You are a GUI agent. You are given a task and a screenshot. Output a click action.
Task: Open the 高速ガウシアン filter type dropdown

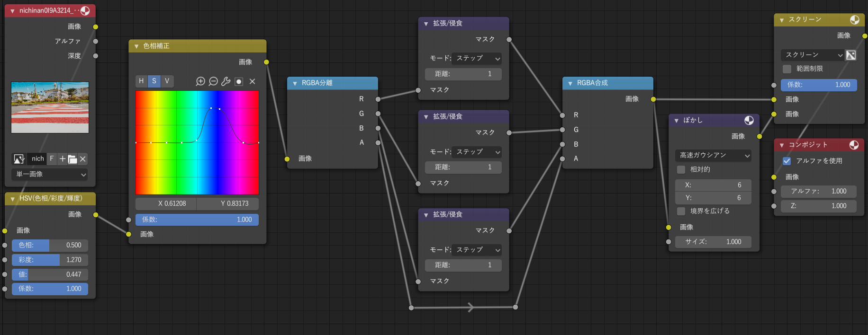tap(714, 155)
